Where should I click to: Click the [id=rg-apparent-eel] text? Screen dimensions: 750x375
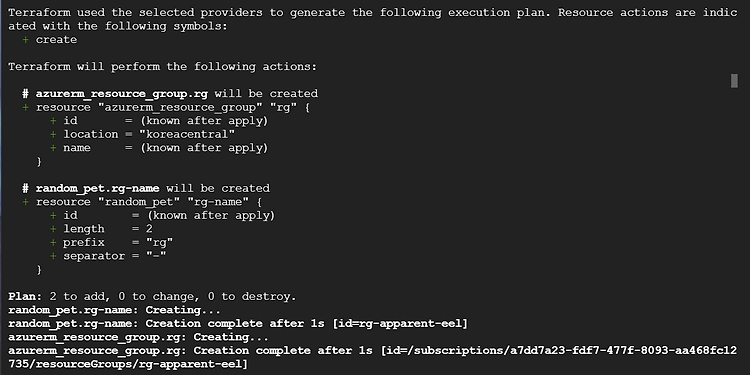[399, 323]
